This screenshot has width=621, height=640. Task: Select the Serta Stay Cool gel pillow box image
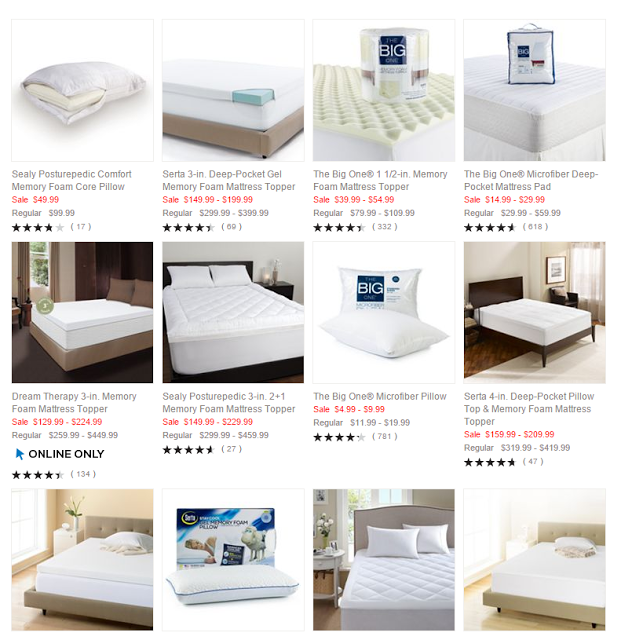point(233,560)
